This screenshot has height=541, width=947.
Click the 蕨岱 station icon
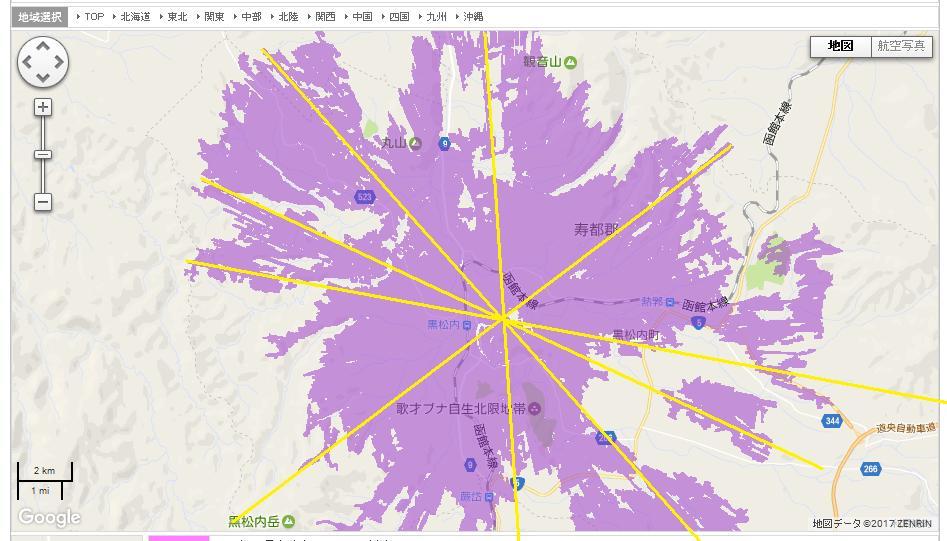pos(489,497)
